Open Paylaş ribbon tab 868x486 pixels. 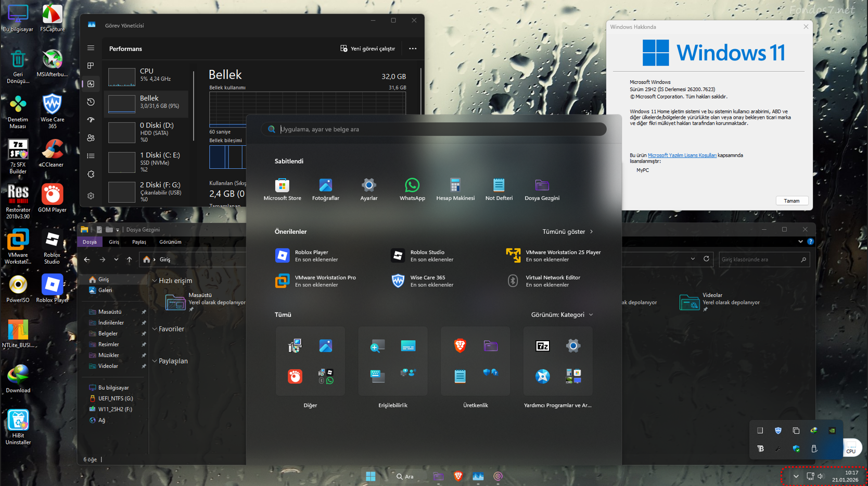pyautogui.click(x=139, y=242)
